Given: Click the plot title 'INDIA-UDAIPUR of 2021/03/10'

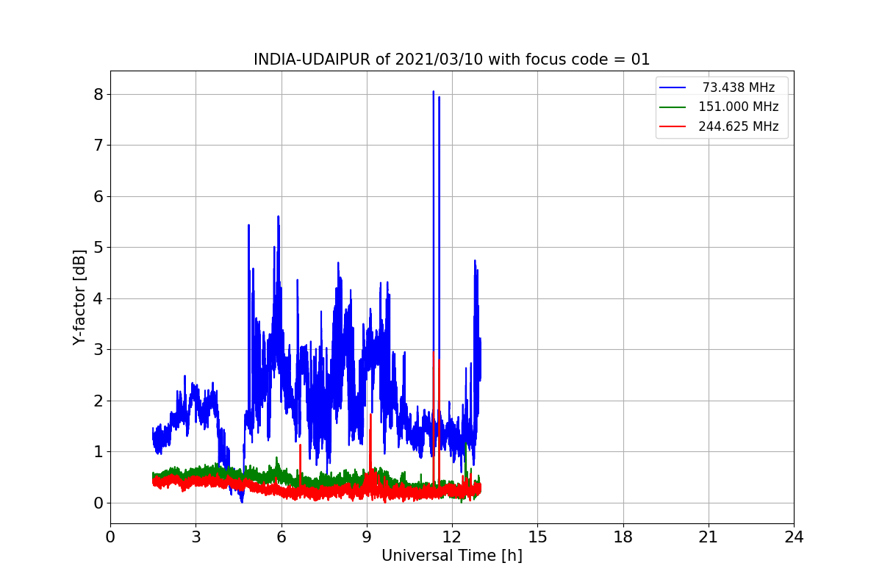Looking at the screenshot, I should [451, 60].
